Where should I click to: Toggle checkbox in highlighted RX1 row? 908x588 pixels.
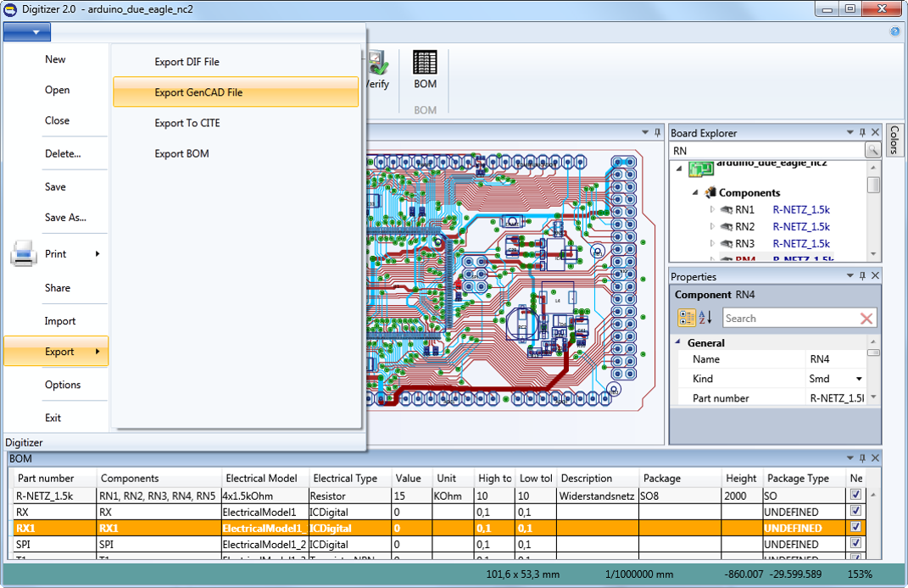855,527
